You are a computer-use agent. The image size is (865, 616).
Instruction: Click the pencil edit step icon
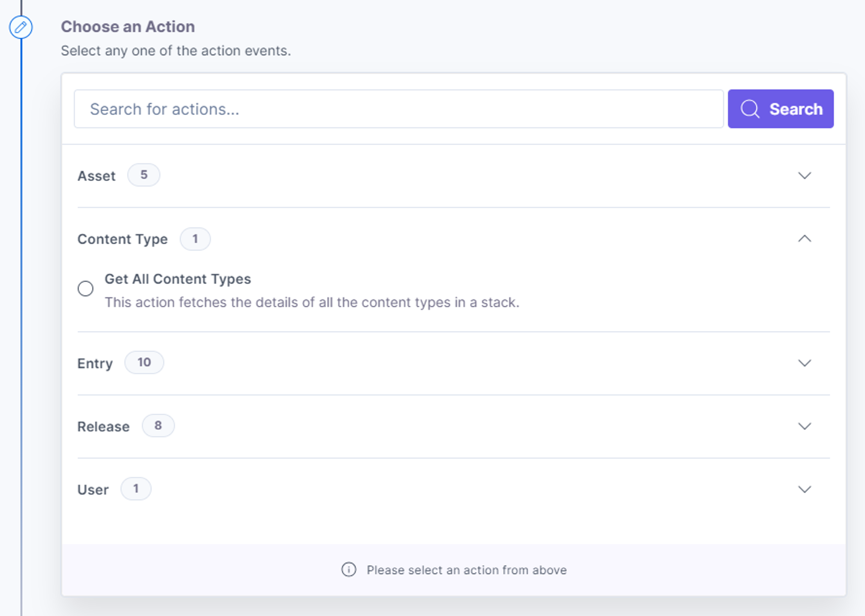point(21,27)
